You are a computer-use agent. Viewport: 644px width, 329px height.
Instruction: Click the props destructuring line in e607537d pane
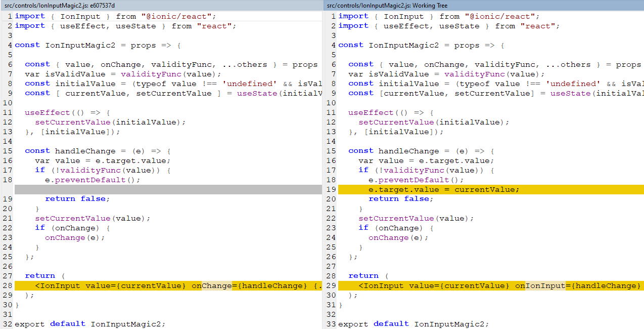coord(171,64)
